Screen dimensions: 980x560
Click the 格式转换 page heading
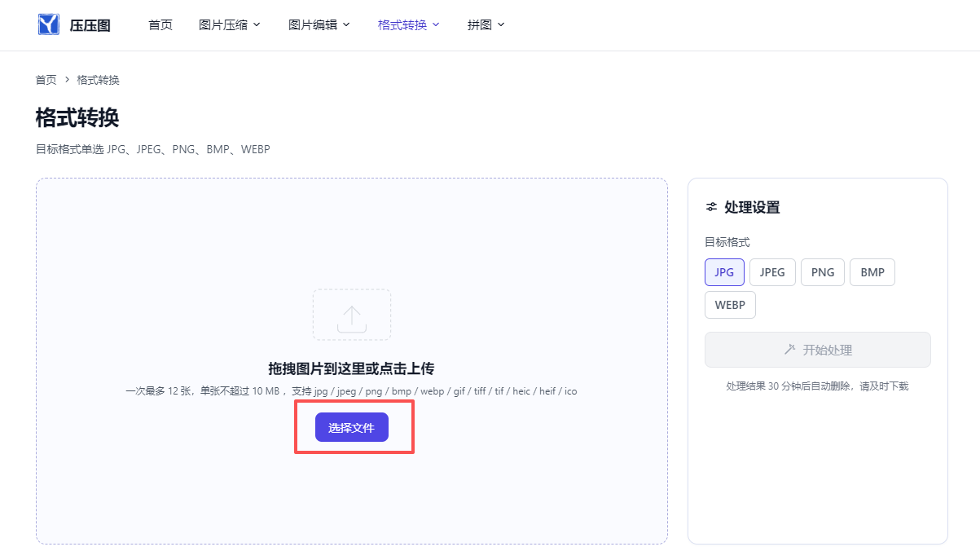[x=77, y=117]
